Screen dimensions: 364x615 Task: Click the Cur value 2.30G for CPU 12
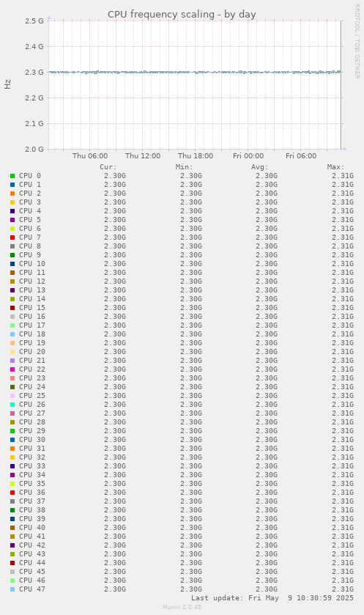[x=115, y=281]
